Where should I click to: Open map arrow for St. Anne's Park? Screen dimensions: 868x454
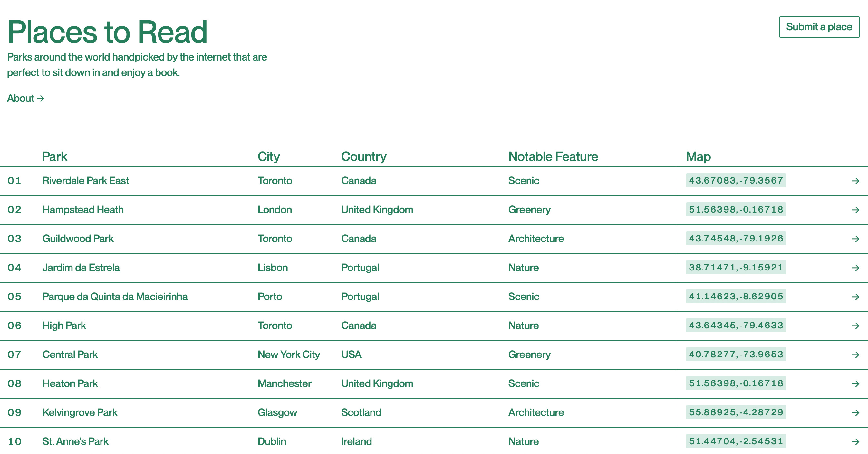coord(855,441)
